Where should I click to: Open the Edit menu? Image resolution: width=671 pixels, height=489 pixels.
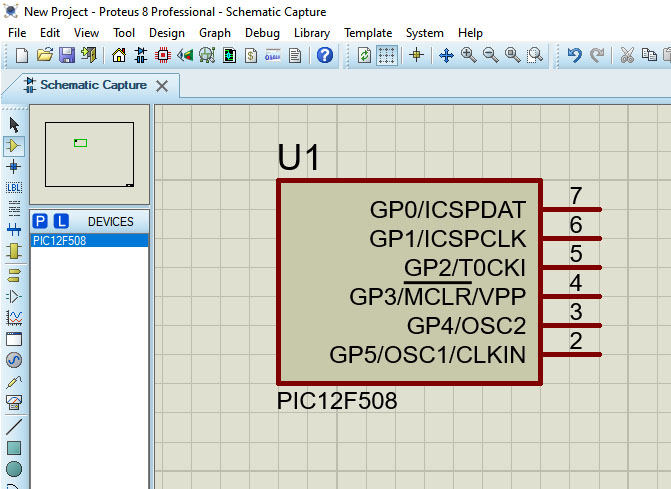click(50, 33)
